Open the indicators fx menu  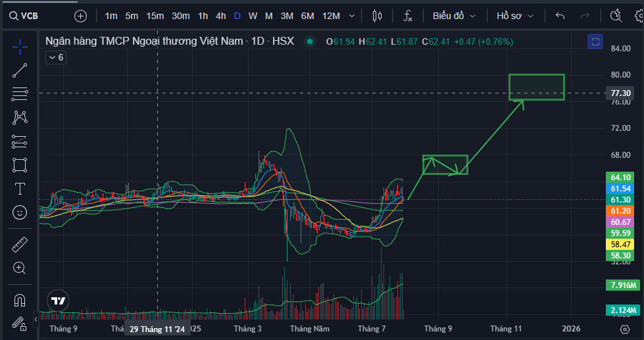click(407, 16)
